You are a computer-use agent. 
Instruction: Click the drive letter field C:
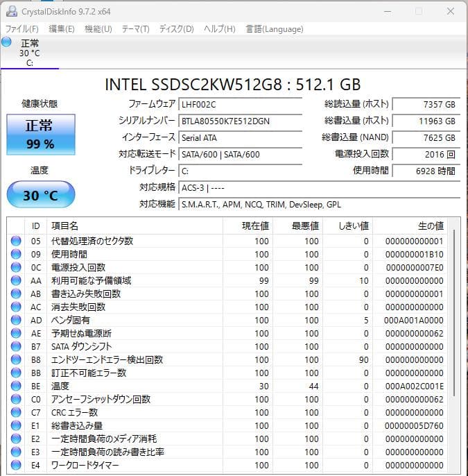point(241,171)
